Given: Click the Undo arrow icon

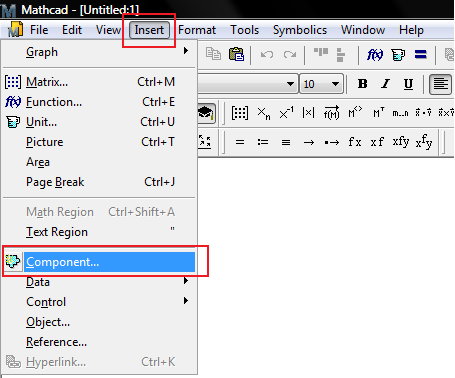Looking at the screenshot, I should pyautogui.click(x=267, y=54).
